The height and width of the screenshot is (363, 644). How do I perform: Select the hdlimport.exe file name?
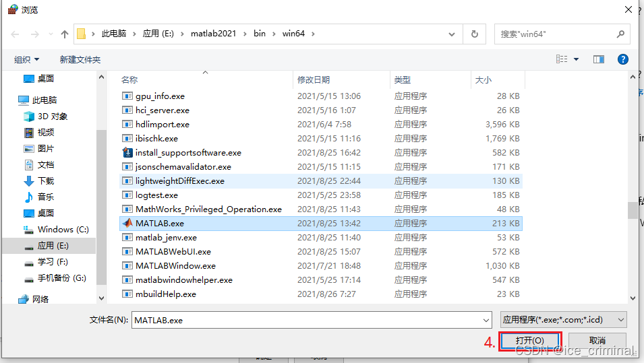pos(163,125)
